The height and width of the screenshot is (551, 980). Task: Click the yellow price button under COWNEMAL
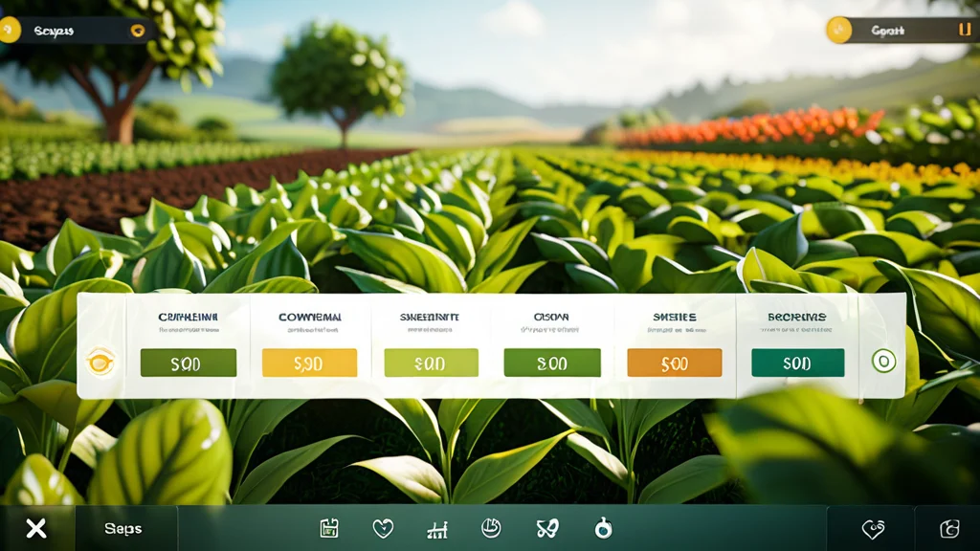309,363
